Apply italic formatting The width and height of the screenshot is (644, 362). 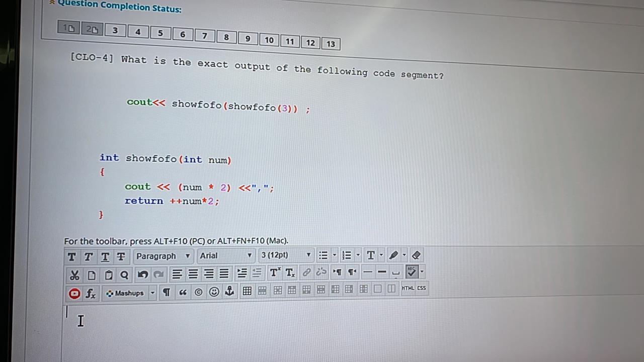click(x=88, y=256)
